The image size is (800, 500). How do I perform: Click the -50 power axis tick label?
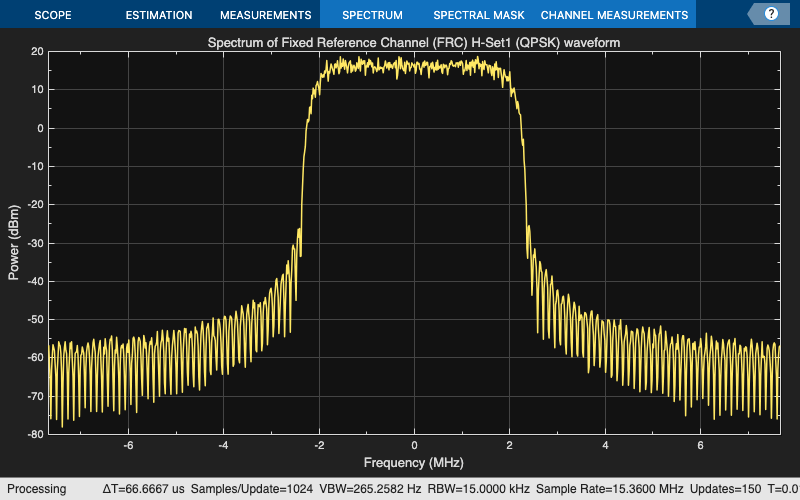(35, 319)
